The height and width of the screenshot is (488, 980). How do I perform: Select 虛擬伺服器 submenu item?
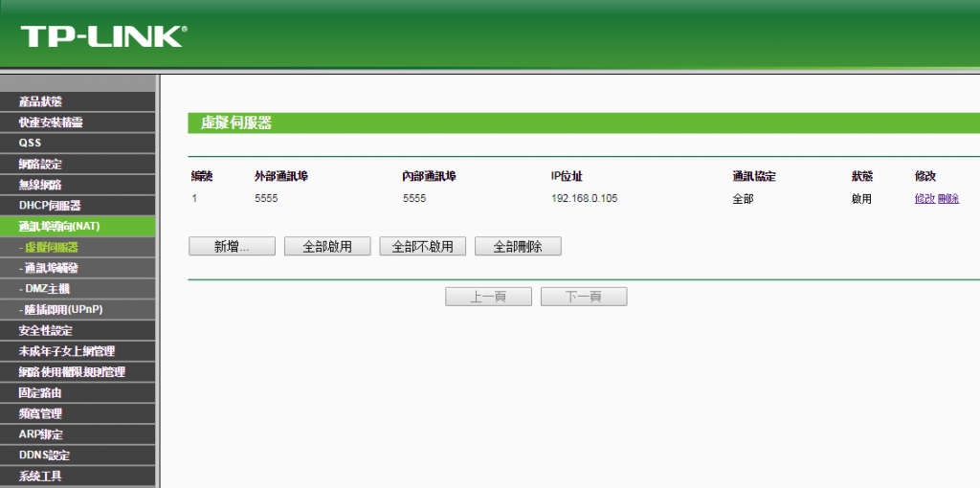point(78,248)
